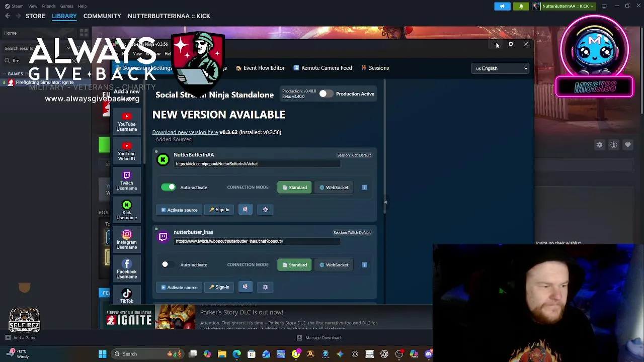Open game settings gear in Steam
The height and width of the screenshot is (362, 644).
[600, 145]
